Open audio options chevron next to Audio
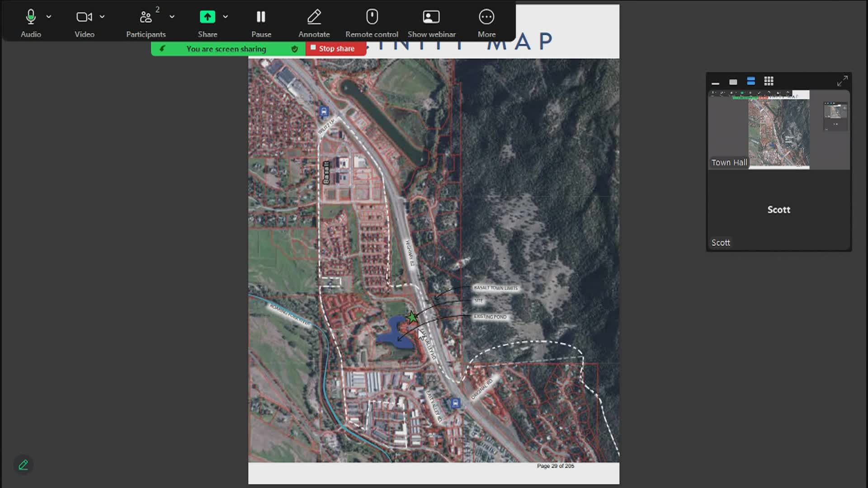The image size is (868, 488). (x=49, y=17)
